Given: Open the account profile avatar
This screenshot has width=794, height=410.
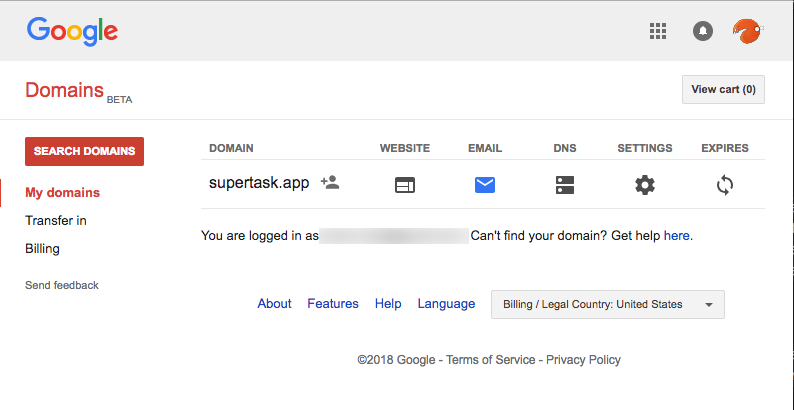Looking at the screenshot, I should (747, 31).
